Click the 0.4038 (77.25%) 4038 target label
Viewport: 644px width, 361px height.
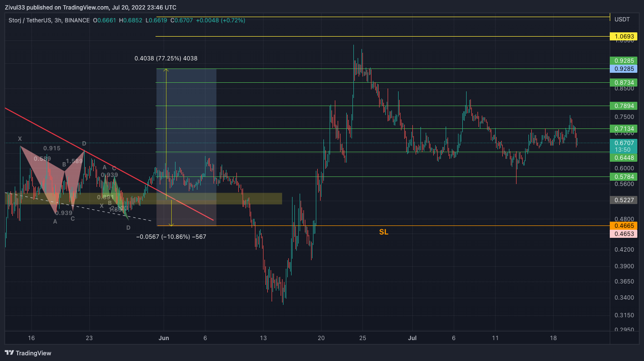pyautogui.click(x=166, y=59)
